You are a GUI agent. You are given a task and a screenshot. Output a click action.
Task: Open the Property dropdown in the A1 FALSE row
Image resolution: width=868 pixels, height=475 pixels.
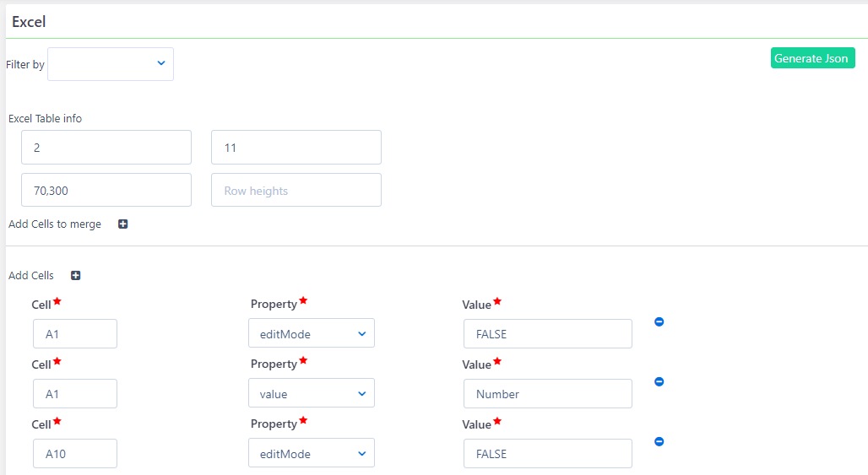coord(311,333)
